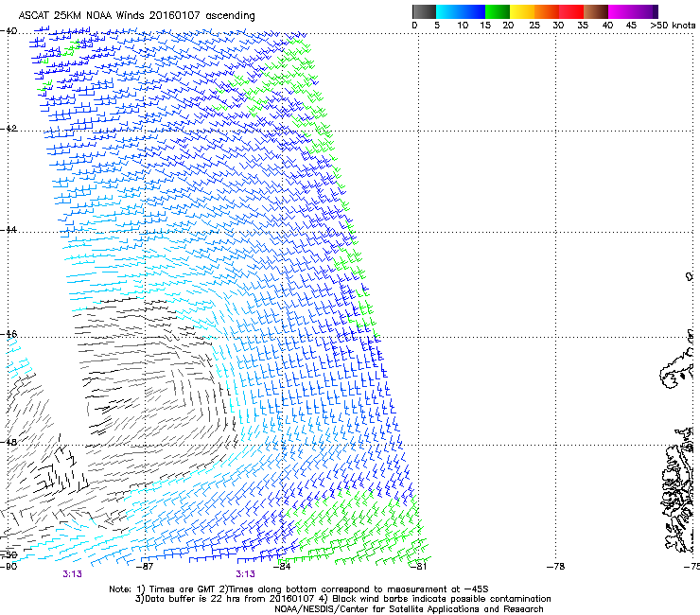Click the 'NOAA/NESDIS/Center for Satellite Applications and Research' credit
This screenshot has width=700, height=615.
click(x=409, y=608)
